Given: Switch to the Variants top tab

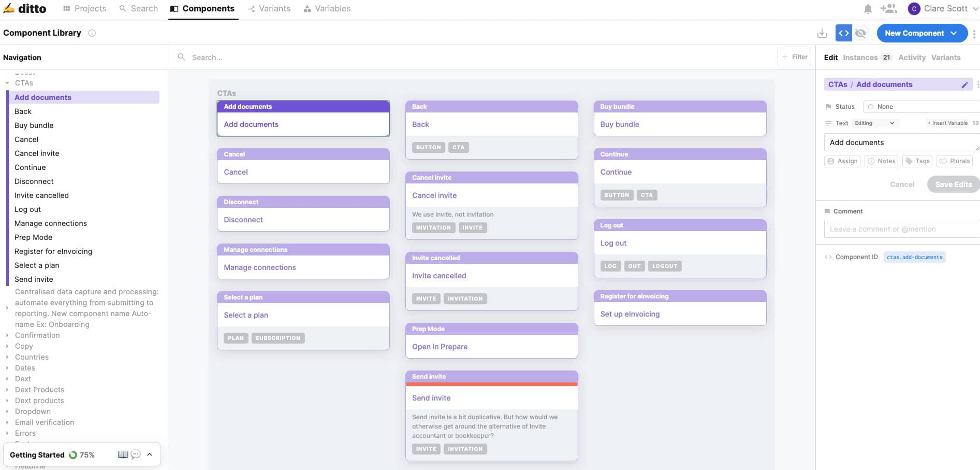Looking at the screenshot, I should coord(269,9).
